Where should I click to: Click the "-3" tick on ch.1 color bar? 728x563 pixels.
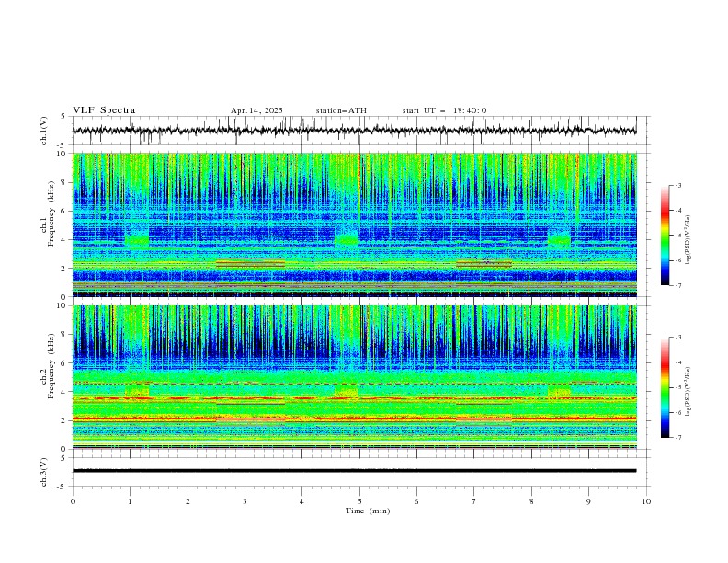click(x=678, y=186)
